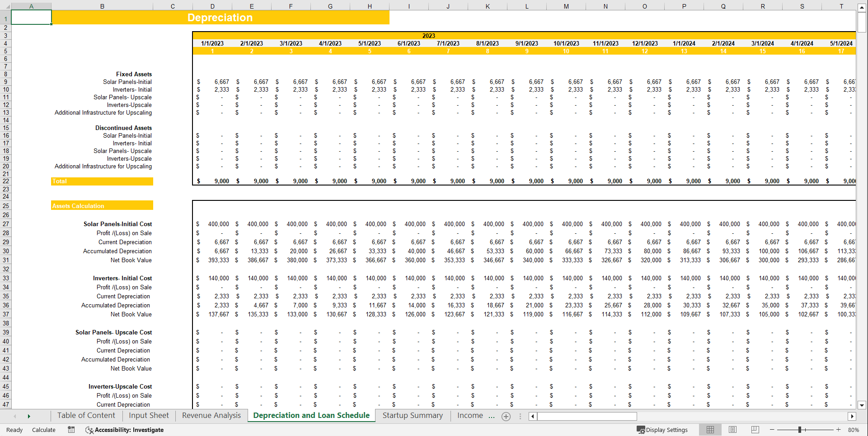The height and width of the screenshot is (436, 868).
Task: Click the Calculate status indicator
Action: [43, 430]
